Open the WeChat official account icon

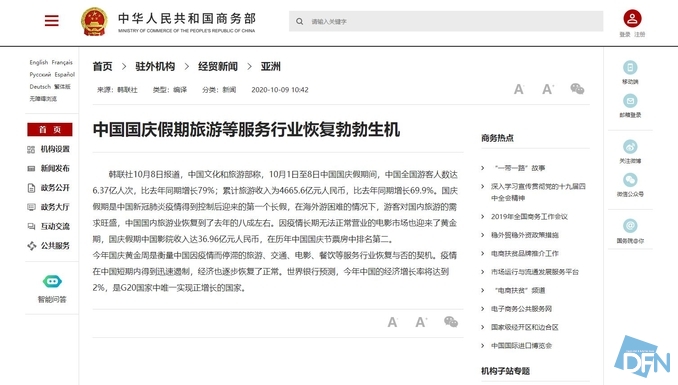pyautogui.click(x=630, y=180)
